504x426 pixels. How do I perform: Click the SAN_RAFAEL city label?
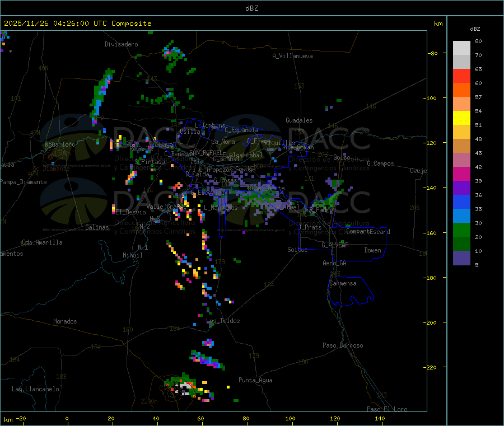click(206, 152)
